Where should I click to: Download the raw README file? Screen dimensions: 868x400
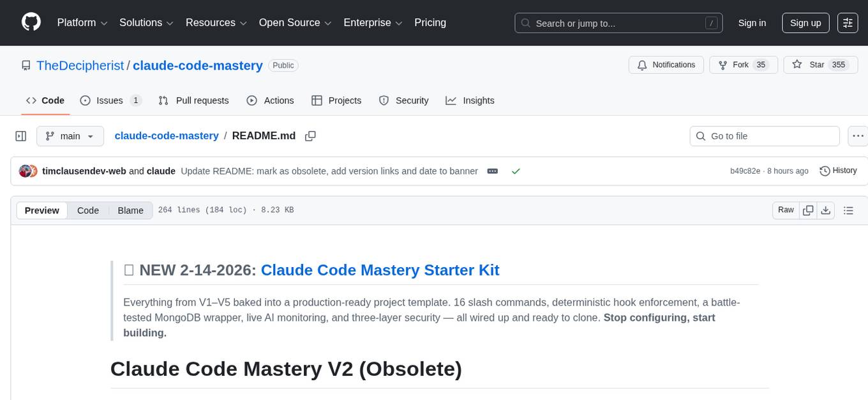(x=826, y=210)
